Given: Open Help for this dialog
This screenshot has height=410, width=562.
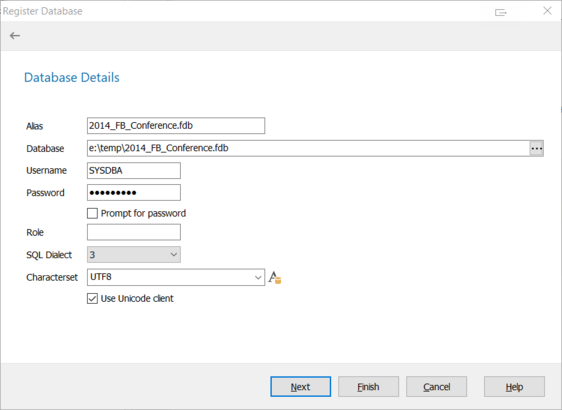Looking at the screenshot, I should pyautogui.click(x=514, y=387).
